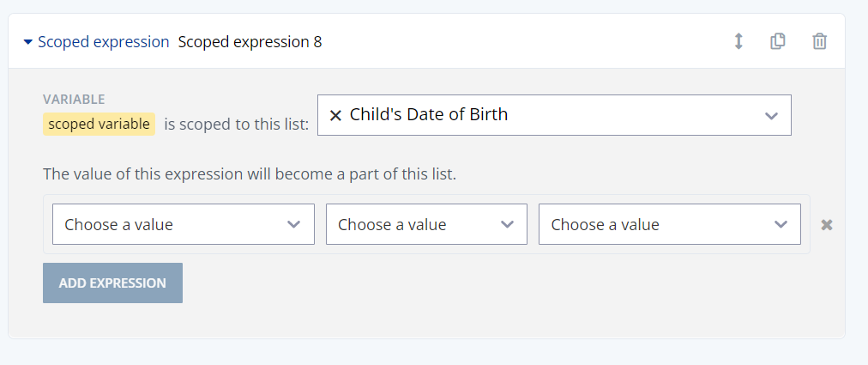
Task: Delete the scoped expression with trash icon
Action: tap(820, 41)
